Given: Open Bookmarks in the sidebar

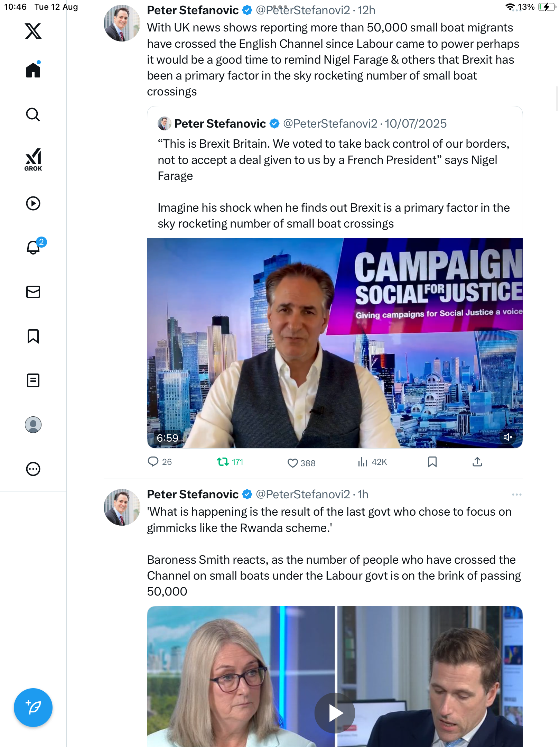Looking at the screenshot, I should pos(33,336).
